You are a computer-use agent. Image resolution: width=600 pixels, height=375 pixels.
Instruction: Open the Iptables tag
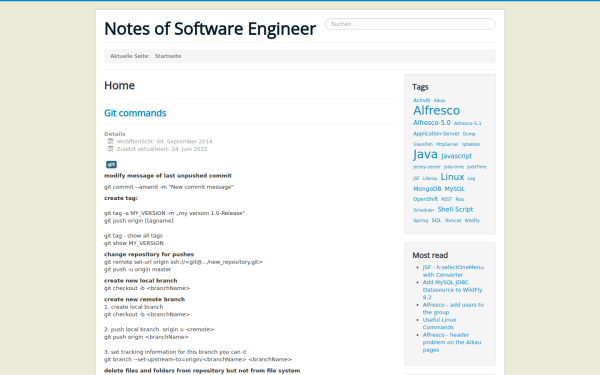pyautogui.click(x=471, y=144)
